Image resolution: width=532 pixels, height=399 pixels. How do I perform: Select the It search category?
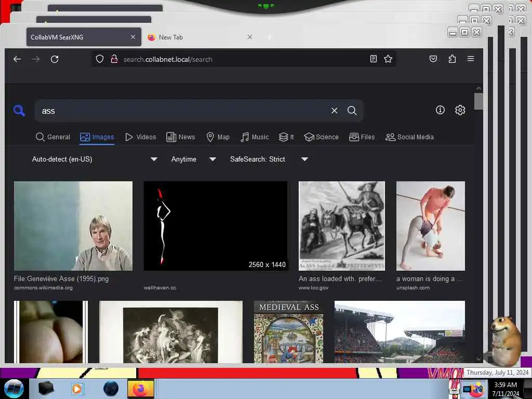(286, 137)
